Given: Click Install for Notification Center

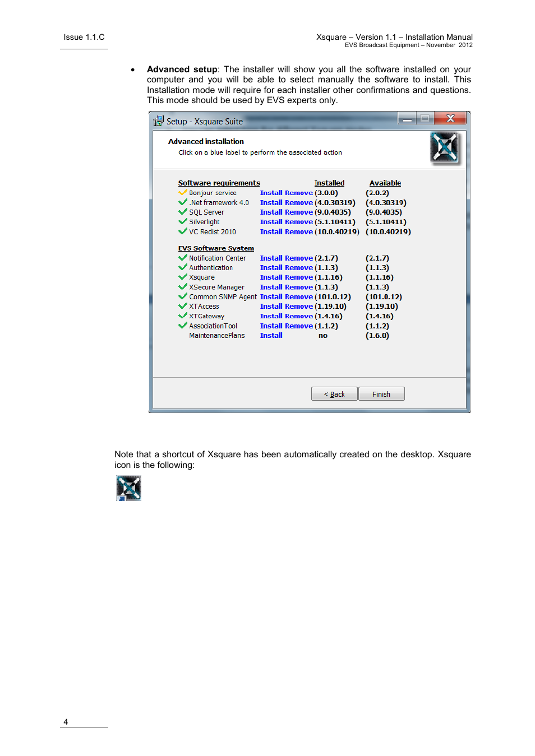Looking at the screenshot, I should pyautogui.click(x=271, y=258).
